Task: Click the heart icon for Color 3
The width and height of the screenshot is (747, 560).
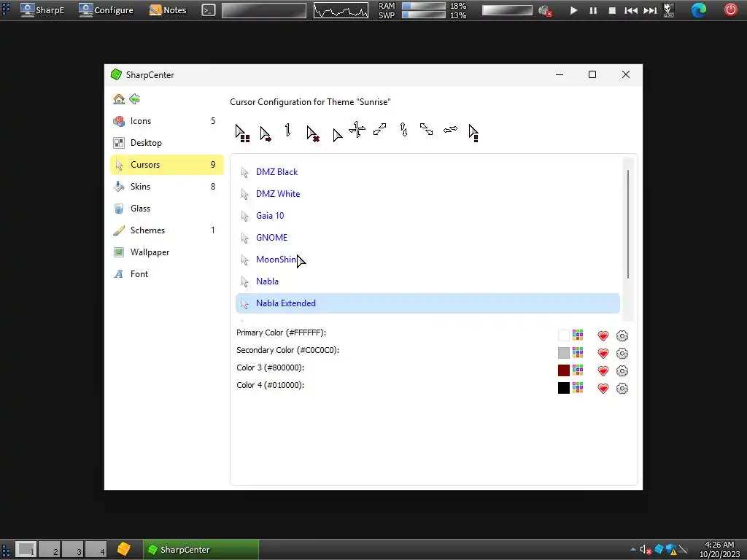Action: (x=603, y=371)
